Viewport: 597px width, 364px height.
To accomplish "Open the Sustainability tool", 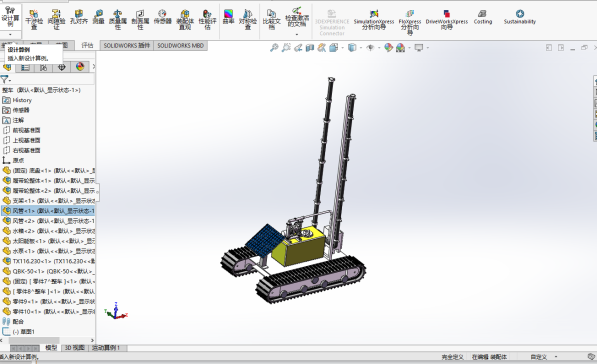I will click(520, 17).
